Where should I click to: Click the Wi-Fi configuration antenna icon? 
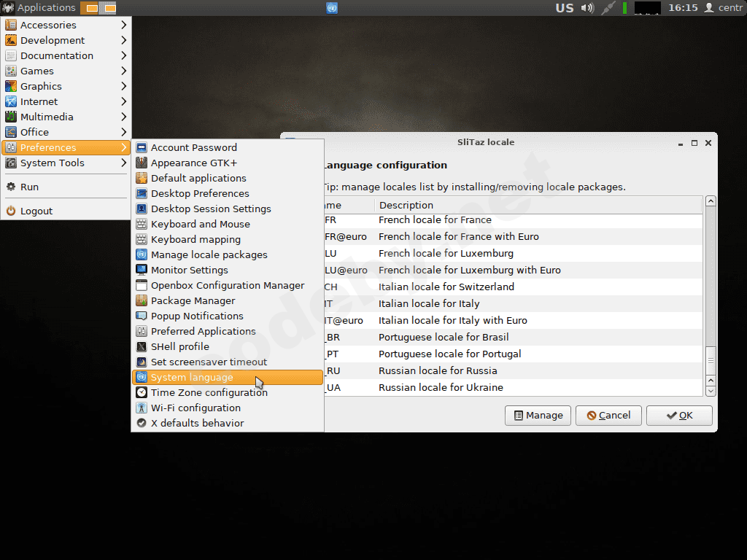tap(142, 408)
